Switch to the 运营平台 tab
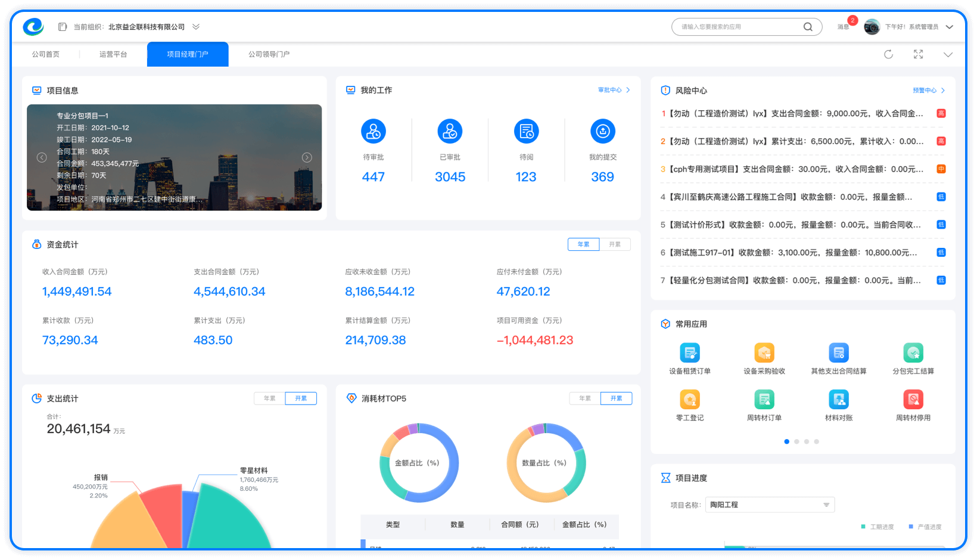The width and height of the screenshot is (977, 560). 113,54
